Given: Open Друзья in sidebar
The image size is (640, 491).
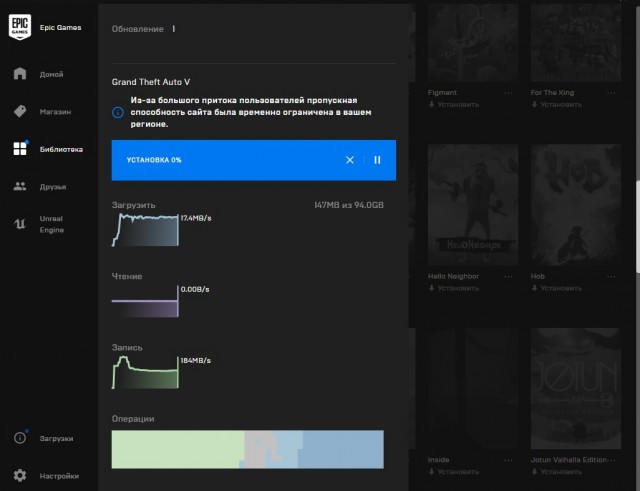Looking at the screenshot, I should (x=53, y=187).
